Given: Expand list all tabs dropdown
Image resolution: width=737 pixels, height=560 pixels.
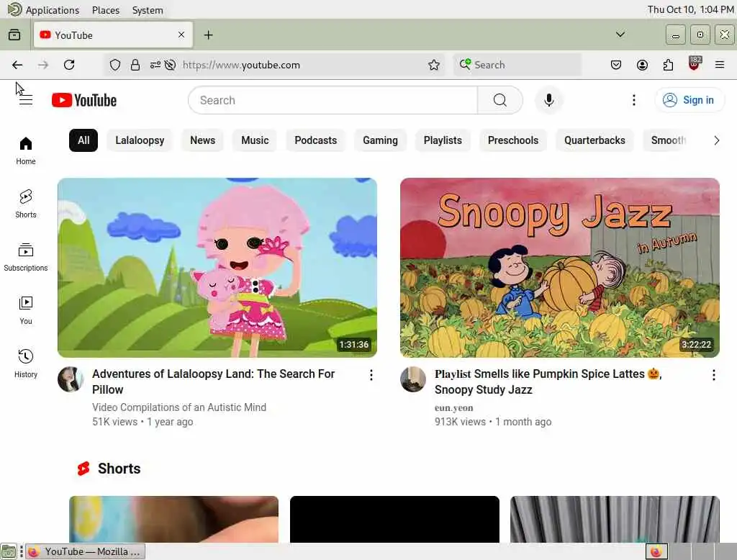Looking at the screenshot, I should [x=620, y=35].
